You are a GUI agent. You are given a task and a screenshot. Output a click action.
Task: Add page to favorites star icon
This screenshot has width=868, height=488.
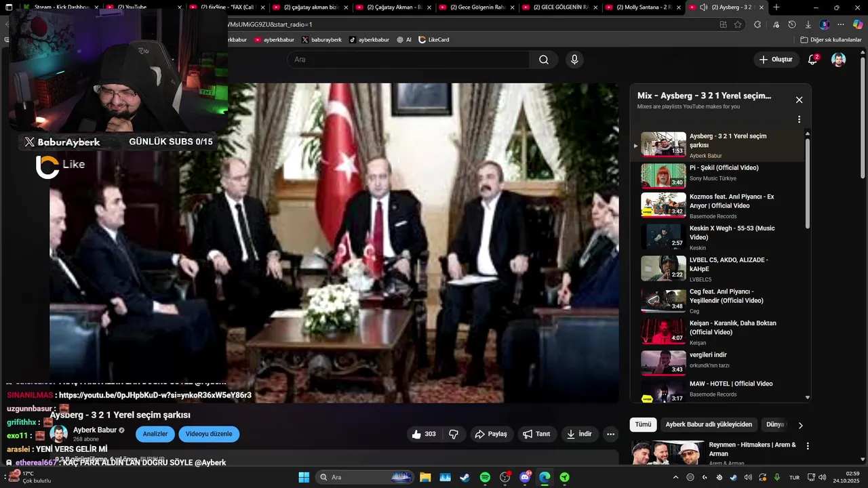click(x=738, y=24)
